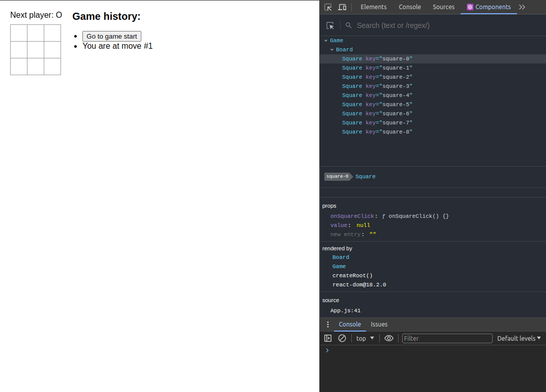Collapse the Game component tree node
The height and width of the screenshot is (392, 546).
[326, 41]
